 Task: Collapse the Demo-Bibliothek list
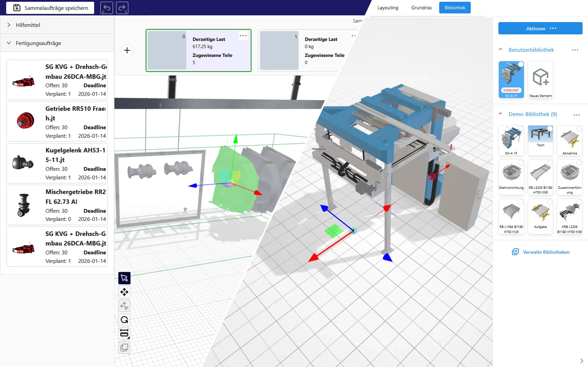tap(500, 114)
